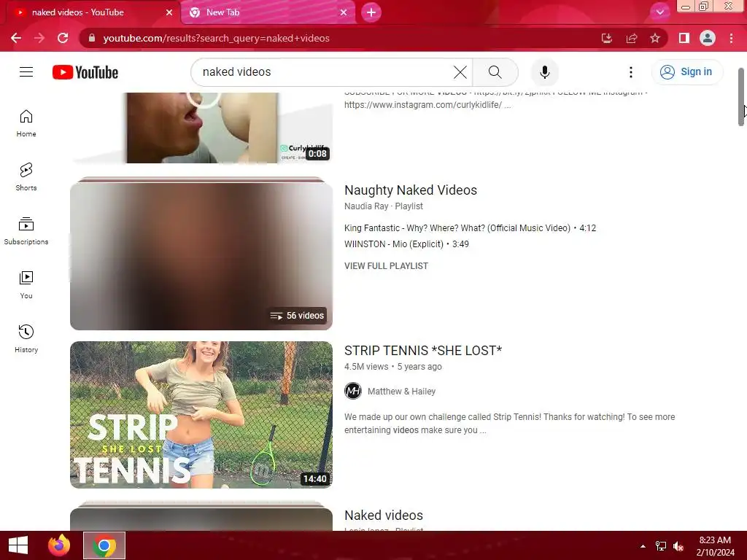Click the Chrome taskbar icon
The image size is (747, 560).
tap(104, 545)
